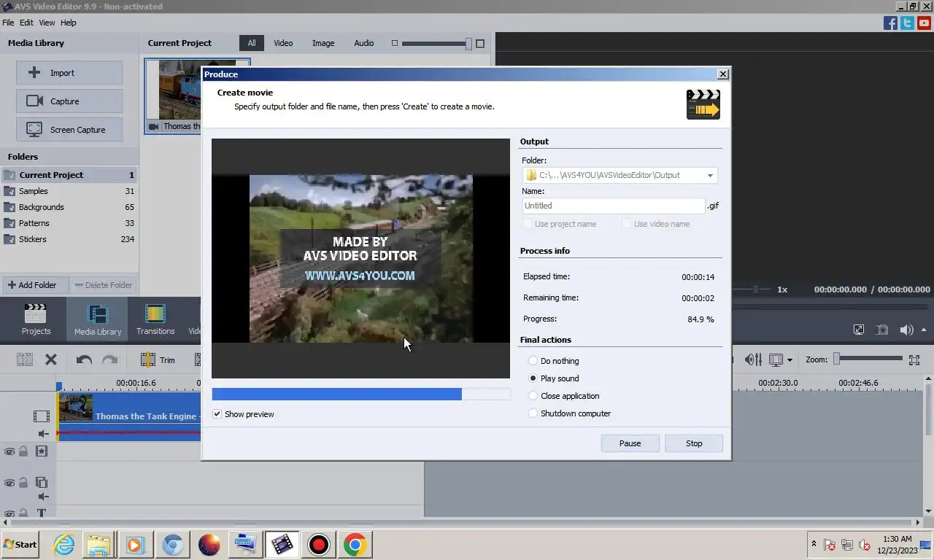
Task: Switch to the Video media filter tab
Action: (283, 43)
